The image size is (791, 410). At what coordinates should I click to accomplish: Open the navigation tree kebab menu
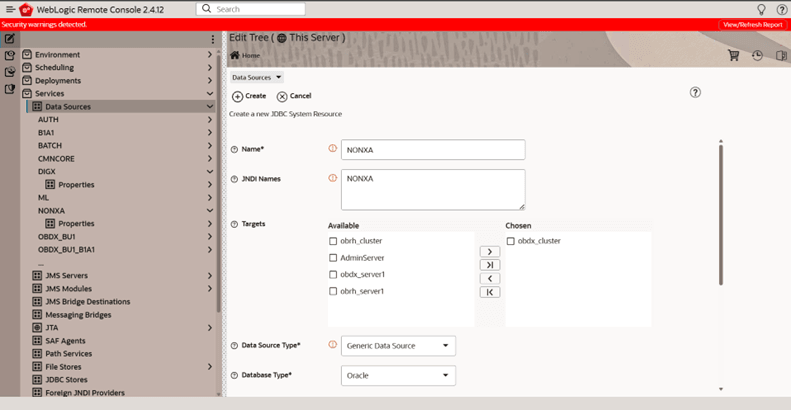pyautogui.click(x=212, y=39)
